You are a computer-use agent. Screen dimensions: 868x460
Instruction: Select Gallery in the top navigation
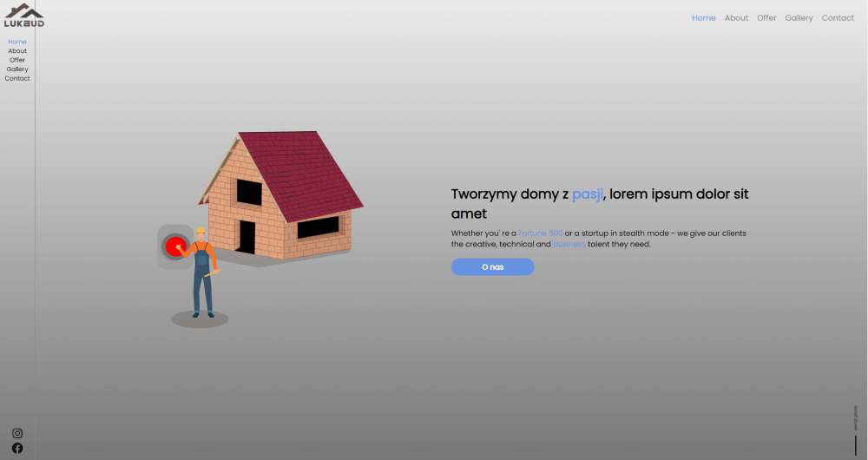click(x=799, y=17)
